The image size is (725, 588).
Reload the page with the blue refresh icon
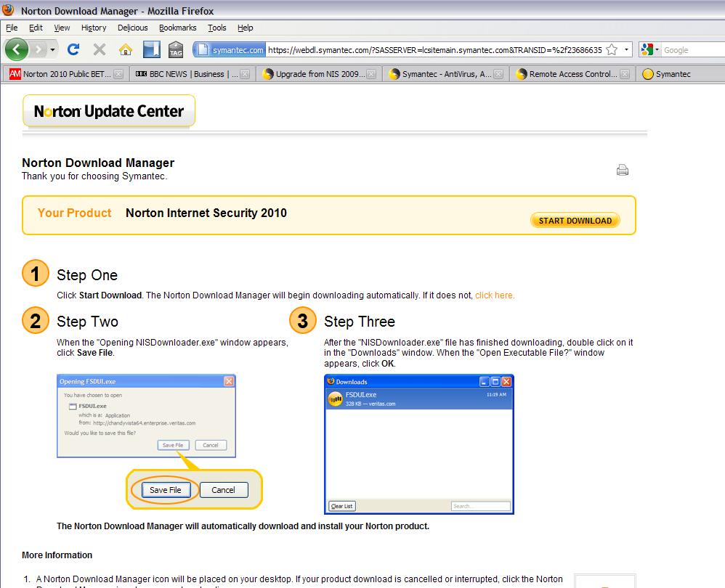point(73,49)
